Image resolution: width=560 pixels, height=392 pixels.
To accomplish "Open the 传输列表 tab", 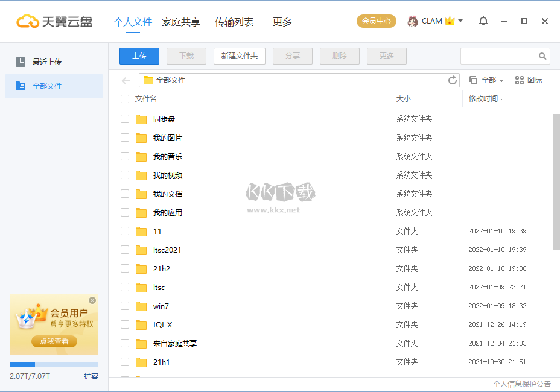I will tap(234, 22).
